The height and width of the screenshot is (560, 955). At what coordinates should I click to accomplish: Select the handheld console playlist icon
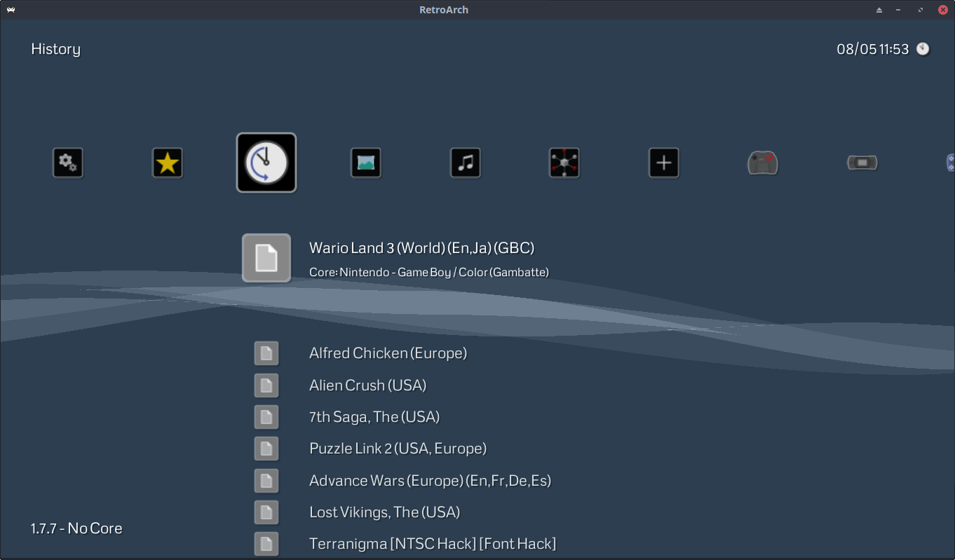[862, 163]
